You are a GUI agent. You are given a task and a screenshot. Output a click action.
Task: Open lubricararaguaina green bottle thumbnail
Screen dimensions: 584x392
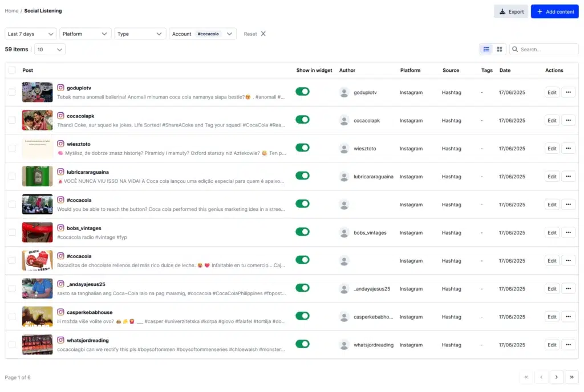click(x=37, y=176)
